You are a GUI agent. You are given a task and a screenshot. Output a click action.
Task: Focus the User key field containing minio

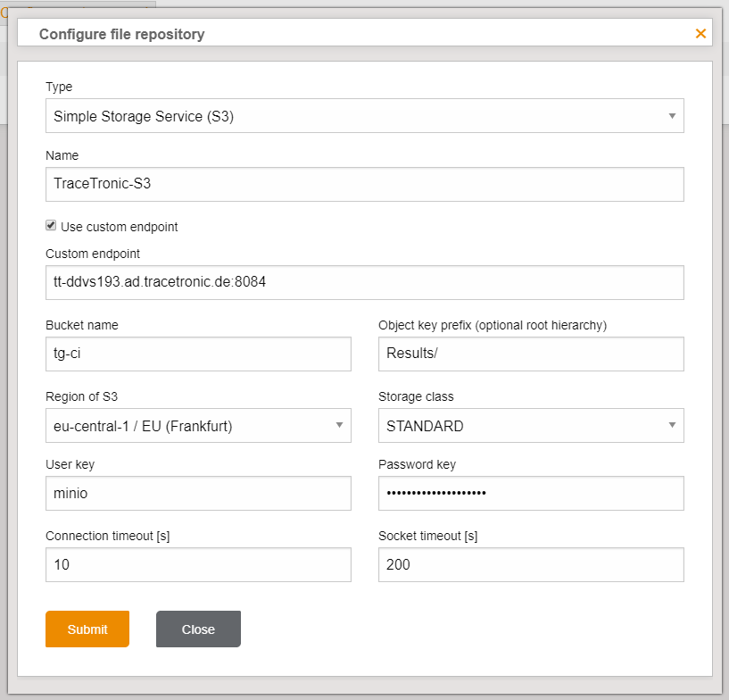pyautogui.click(x=198, y=493)
